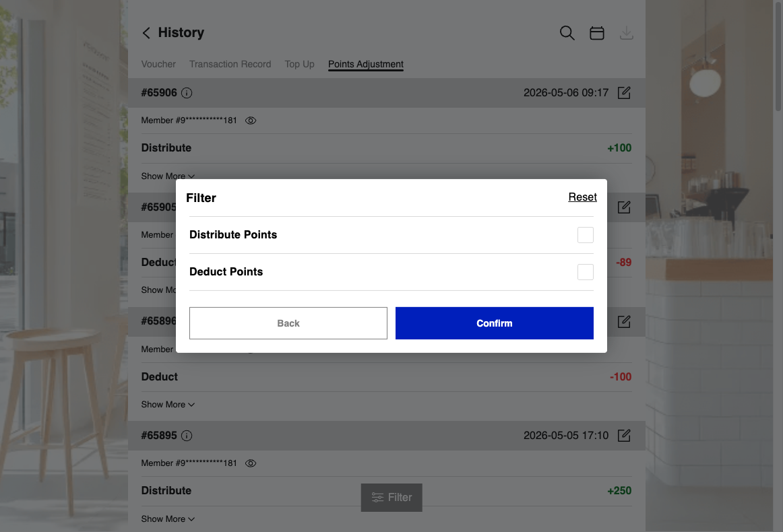The height and width of the screenshot is (532, 783).
Task: Confirm the filter selection
Action: 495,323
